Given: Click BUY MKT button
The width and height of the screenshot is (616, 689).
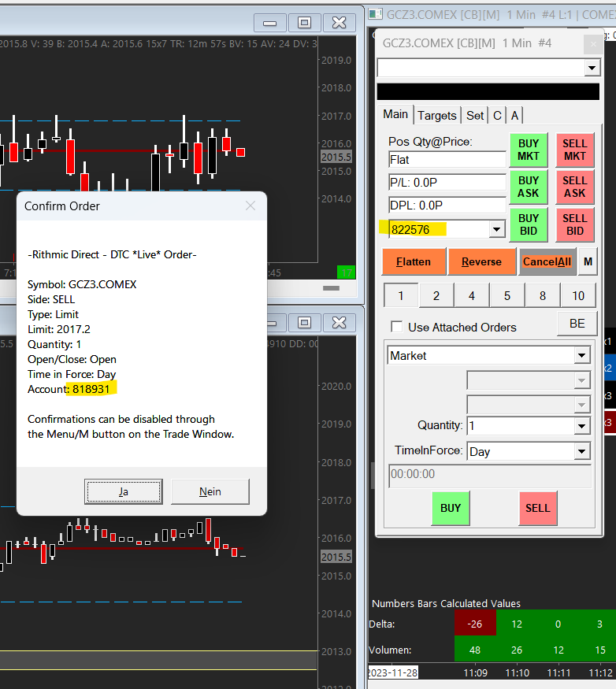Looking at the screenshot, I should [x=528, y=150].
